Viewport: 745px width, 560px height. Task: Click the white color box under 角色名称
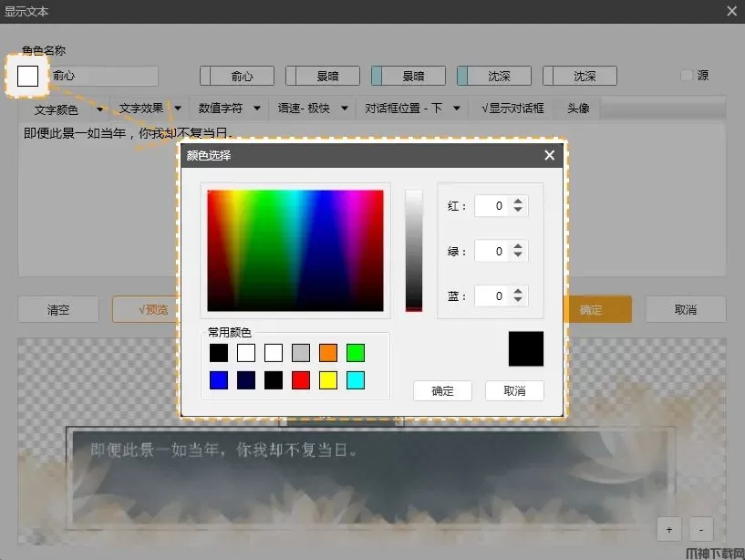[x=27, y=76]
